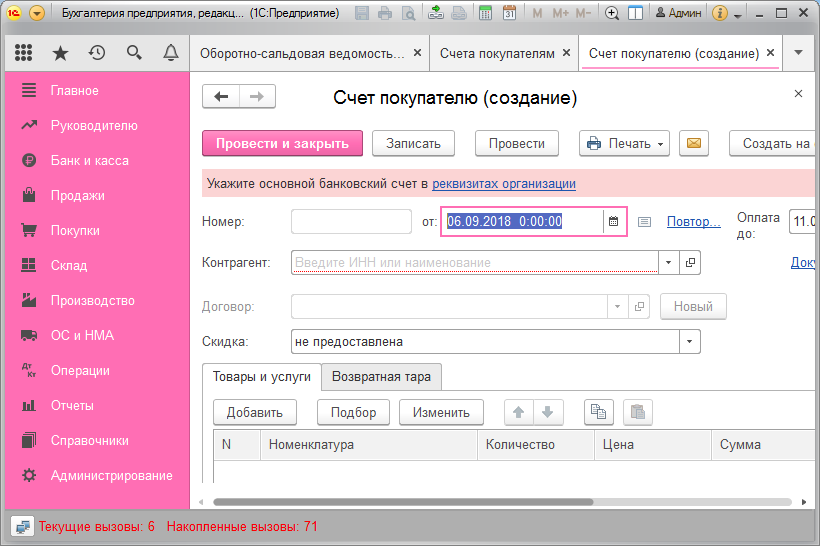This screenshot has width=820, height=546.
Task: Open notifications bell icon
Action: coord(171,53)
